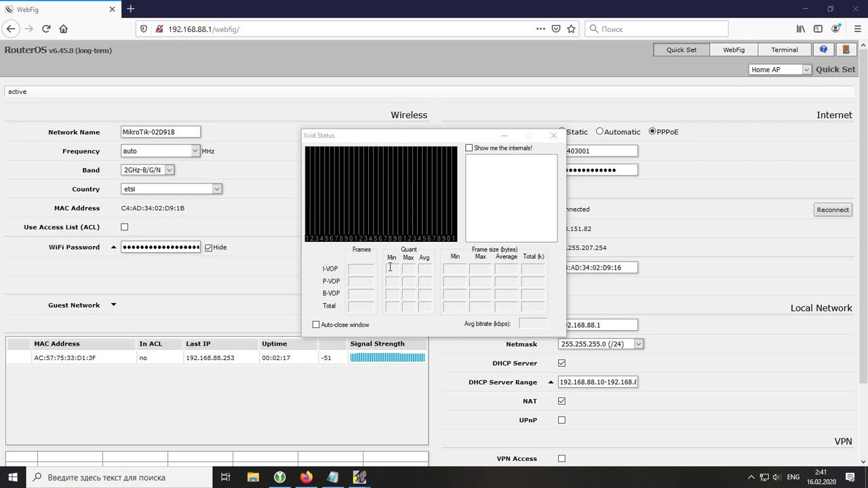
Task: Reload the current WebFig page
Action: tap(46, 29)
